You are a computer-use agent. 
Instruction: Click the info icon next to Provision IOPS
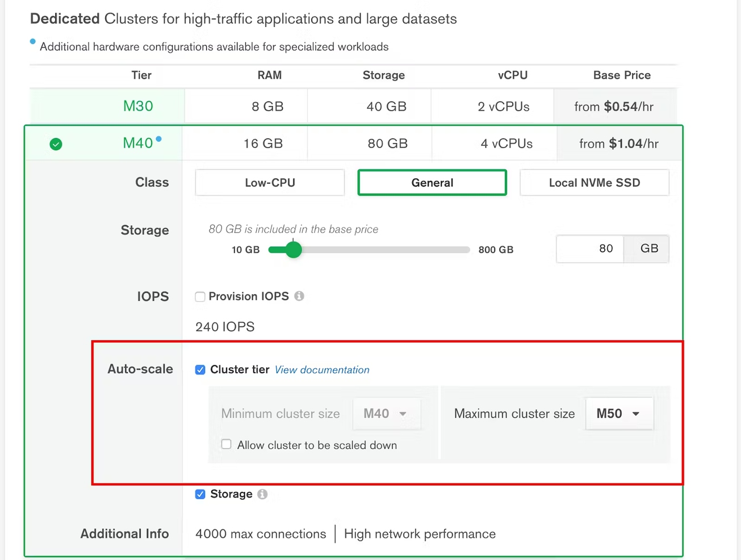(x=299, y=296)
